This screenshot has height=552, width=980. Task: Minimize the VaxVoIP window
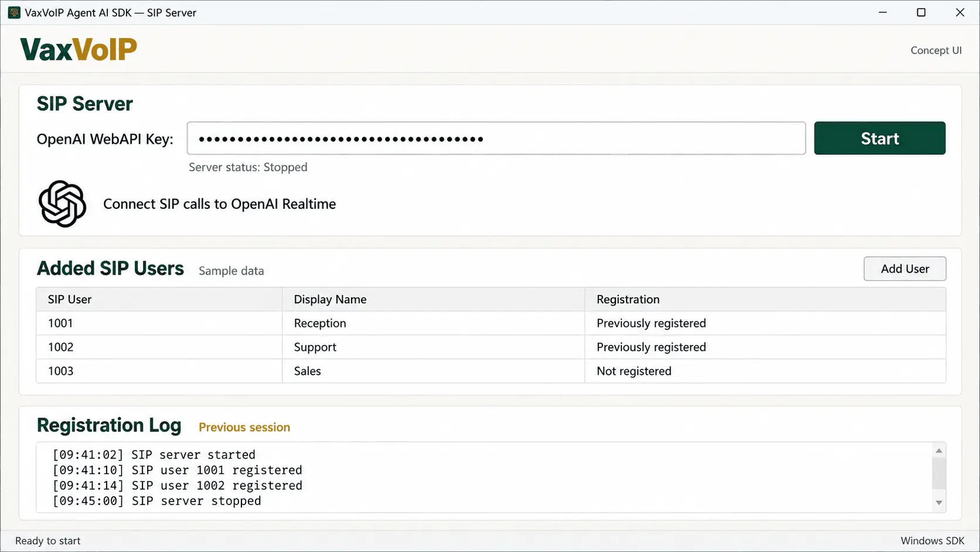tap(883, 12)
